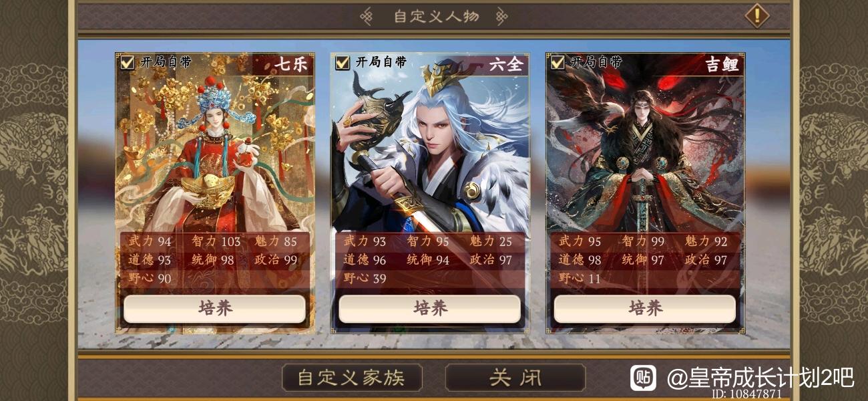Click 培养 under the 吉鲤 card
The height and width of the screenshot is (401, 868).
[645, 309]
